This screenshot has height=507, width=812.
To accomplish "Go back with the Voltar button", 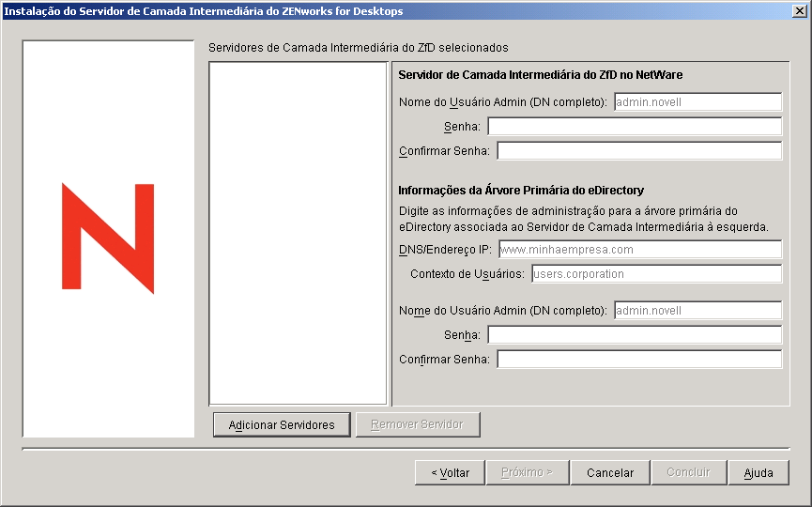I will [450, 472].
